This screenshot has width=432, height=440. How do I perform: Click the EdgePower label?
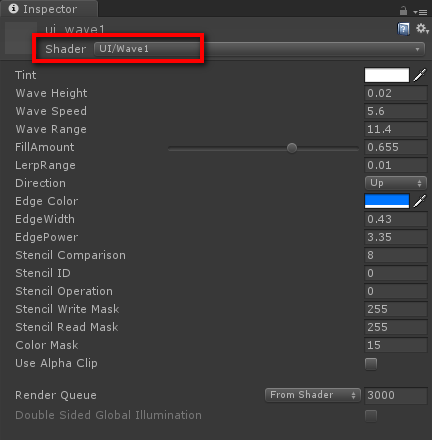pos(47,237)
